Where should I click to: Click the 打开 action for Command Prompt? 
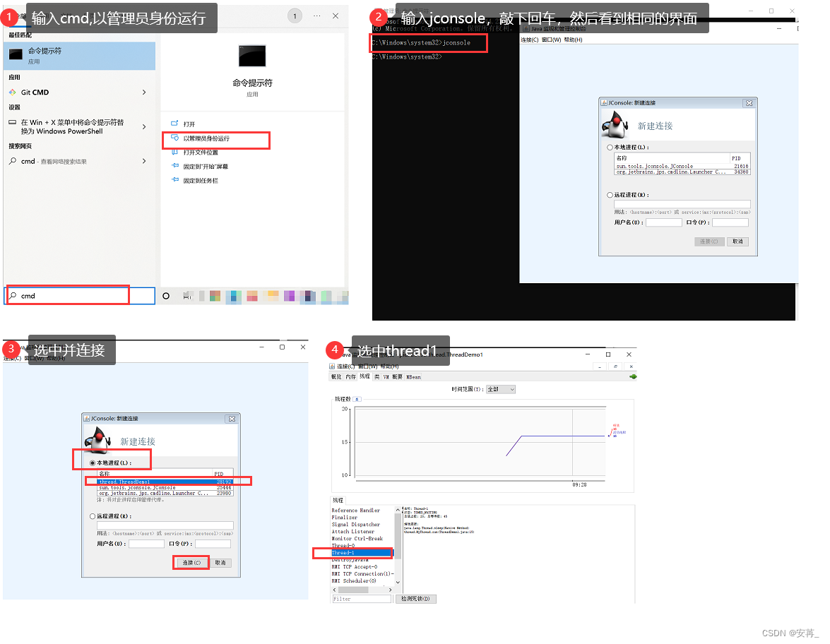189,124
